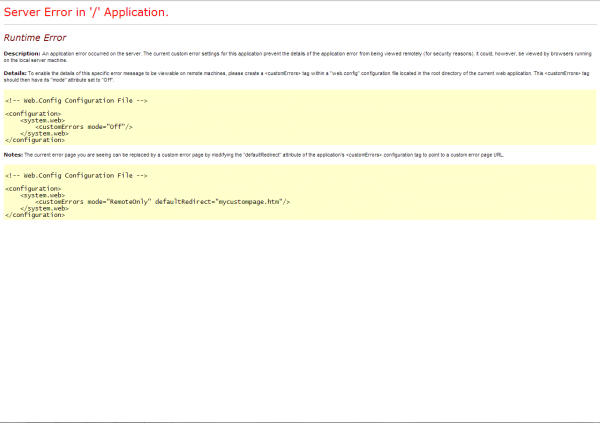This screenshot has height=423, width=600.
Task: Click the bold 'Description:' label
Action: [x=22, y=54]
